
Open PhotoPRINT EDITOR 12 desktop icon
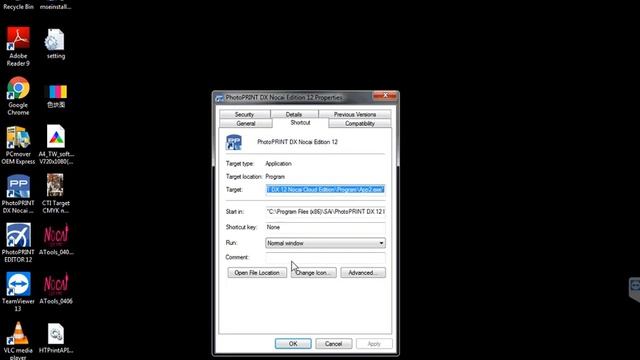tap(18, 243)
